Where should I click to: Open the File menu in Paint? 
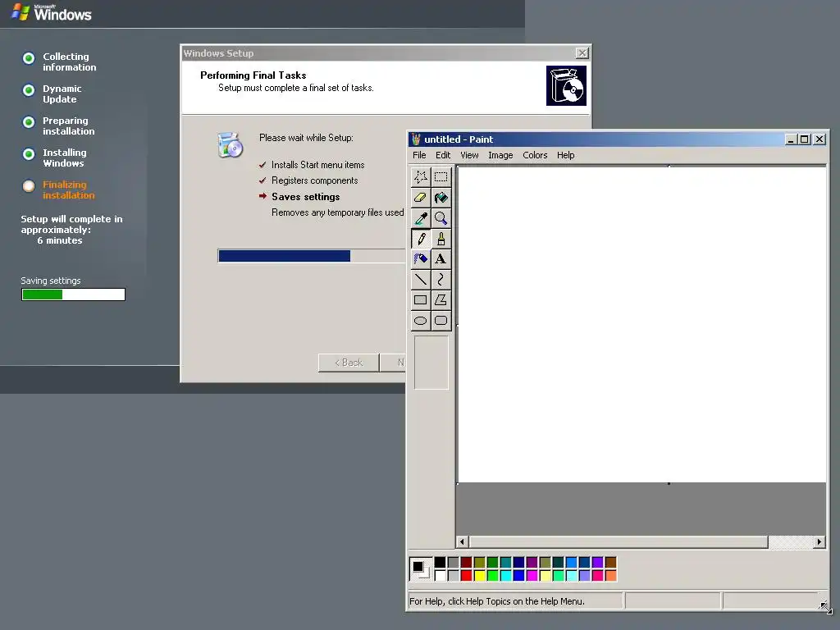(x=419, y=155)
